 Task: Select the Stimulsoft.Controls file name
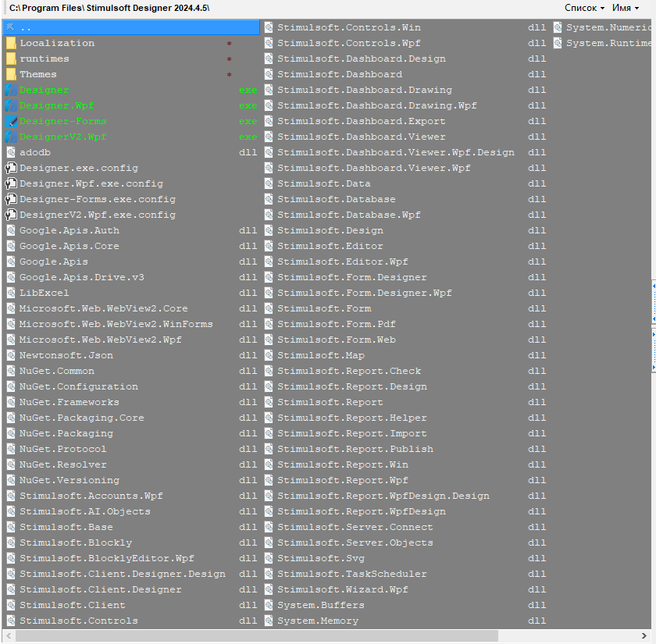click(x=79, y=621)
